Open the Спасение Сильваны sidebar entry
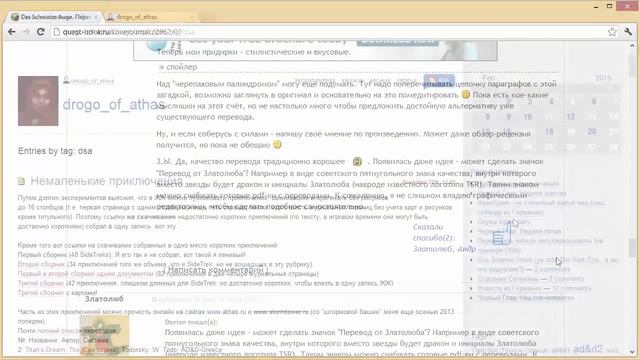The image size is (640, 360). 508,279
